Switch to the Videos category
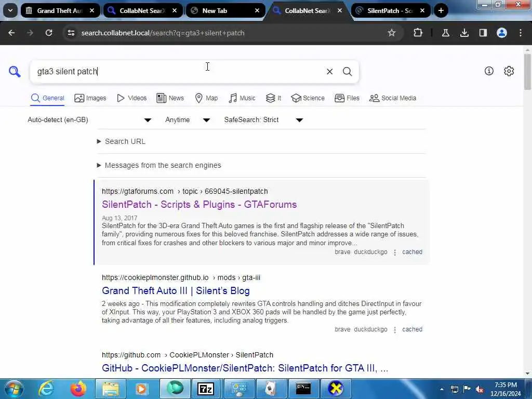 click(x=131, y=98)
